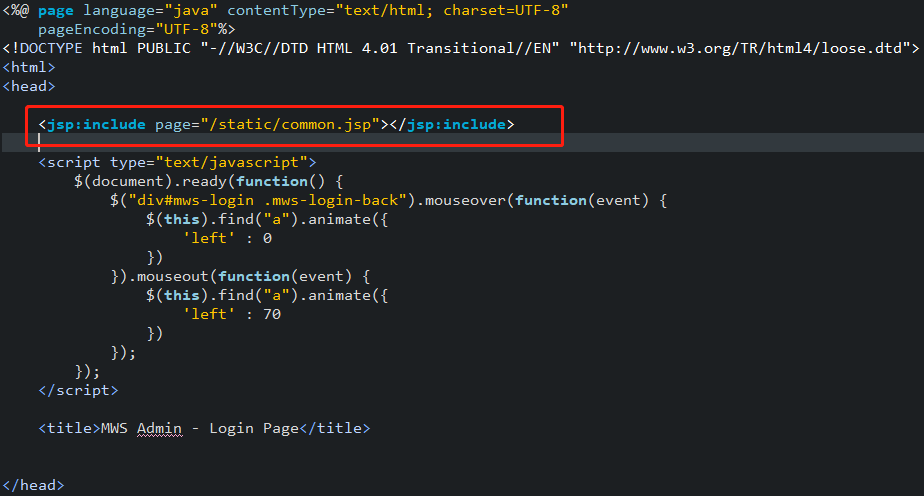Click the closing </jsp:include> tag

pyautogui.click(x=452, y=124)
